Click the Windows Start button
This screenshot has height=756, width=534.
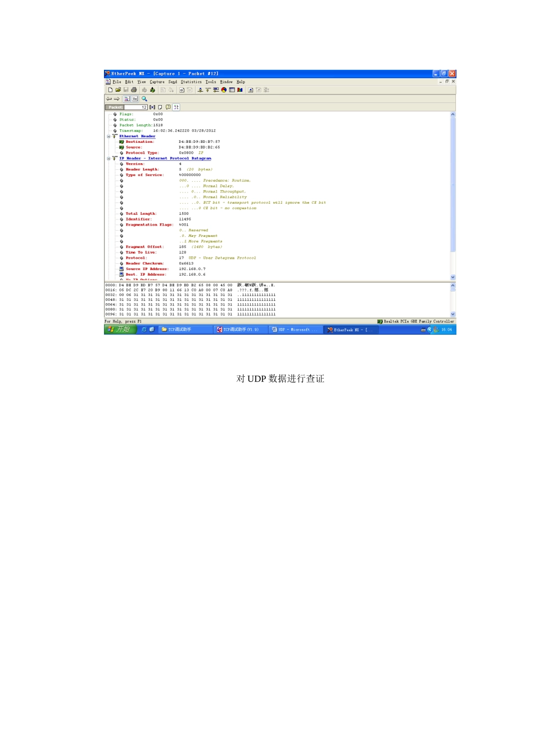coord(120,330)
